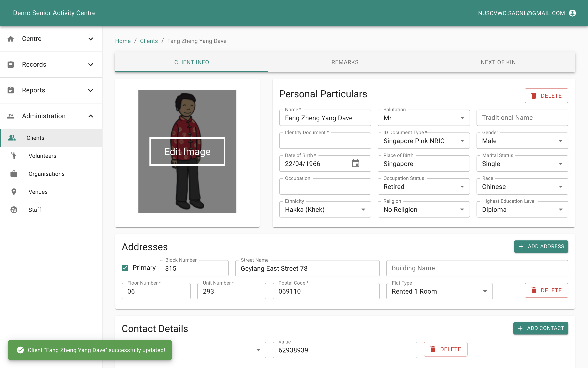Viewport: 588px width, 368px height.
Task: Open the Gender dropdown
Action: (x=522, y=141)
